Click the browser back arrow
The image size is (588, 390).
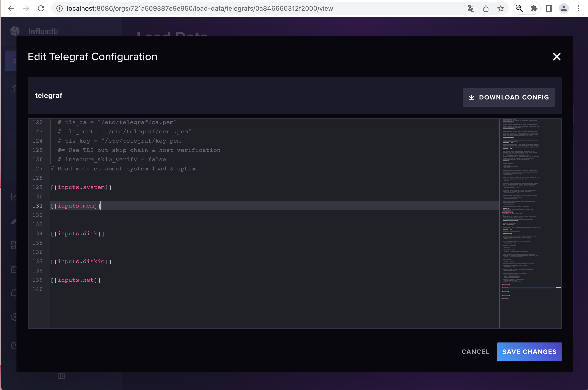(x=11, y=8)
